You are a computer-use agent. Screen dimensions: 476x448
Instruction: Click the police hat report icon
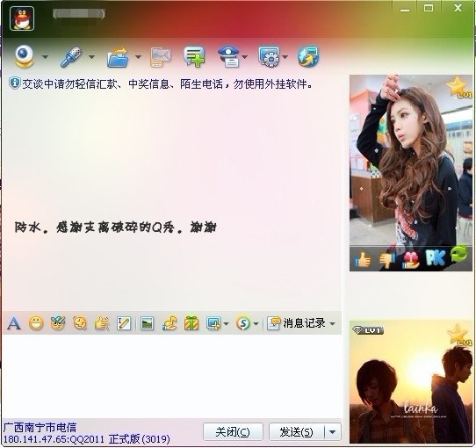229,56
